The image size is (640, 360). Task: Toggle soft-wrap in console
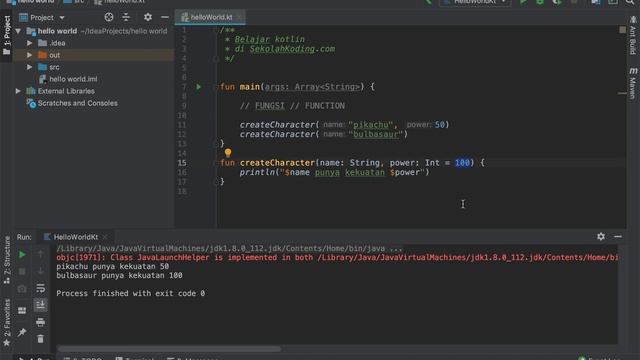(40, 288)
